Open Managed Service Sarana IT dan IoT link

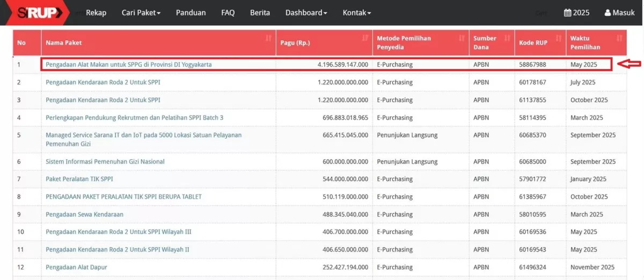[x=144, y=139]
